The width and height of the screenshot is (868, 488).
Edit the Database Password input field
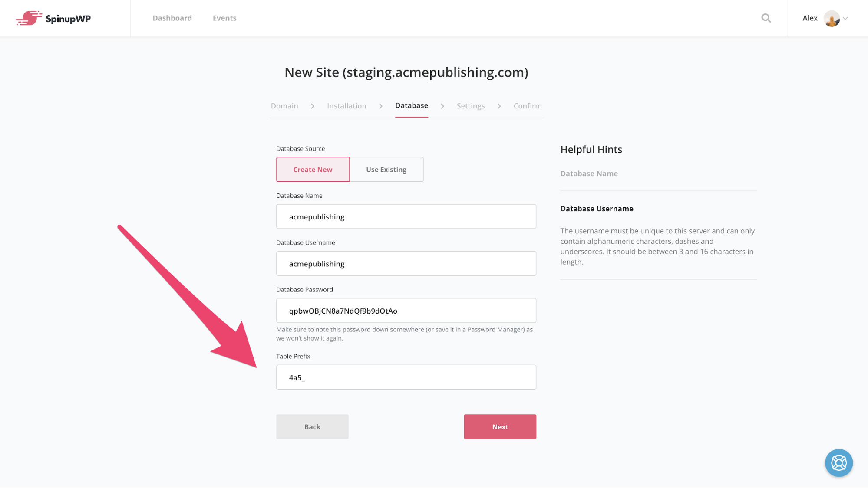[x=406, y=311]
